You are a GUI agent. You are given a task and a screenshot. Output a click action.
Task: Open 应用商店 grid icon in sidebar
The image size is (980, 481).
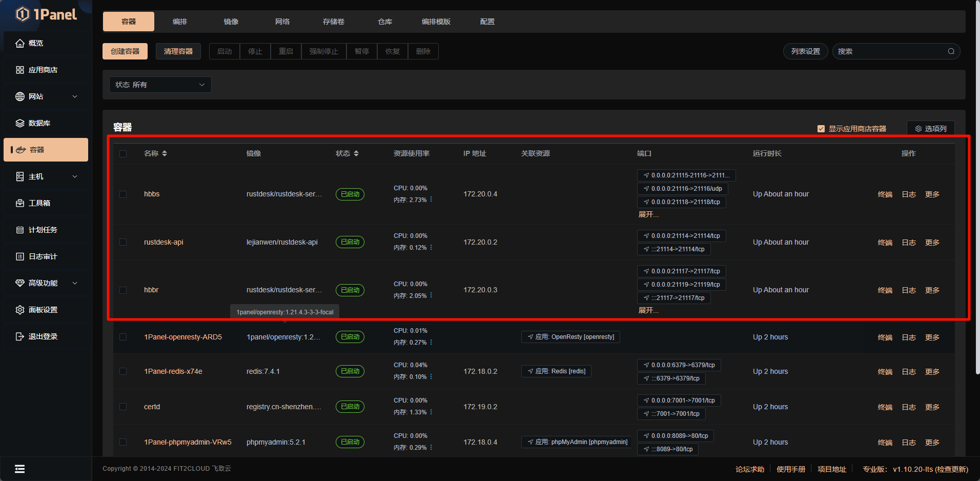(20, 70)
